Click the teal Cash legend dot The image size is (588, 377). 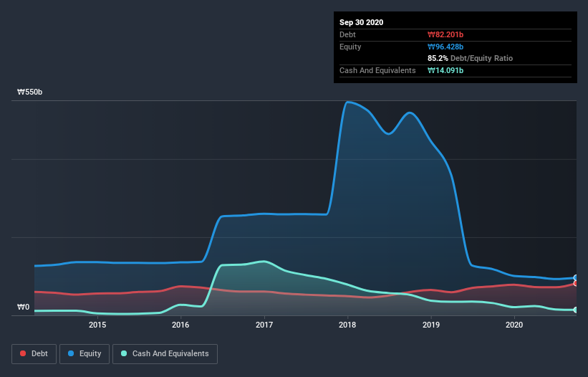tap(124, 353)
